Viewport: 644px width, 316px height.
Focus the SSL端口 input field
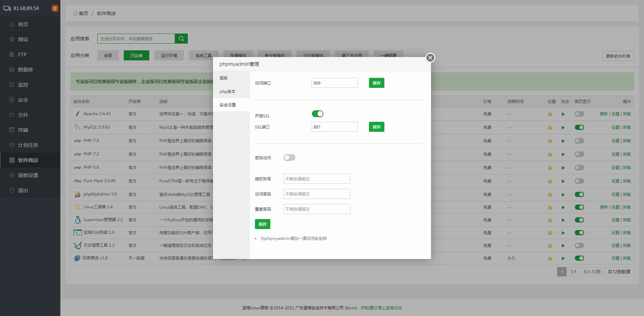tap(335, 127)
